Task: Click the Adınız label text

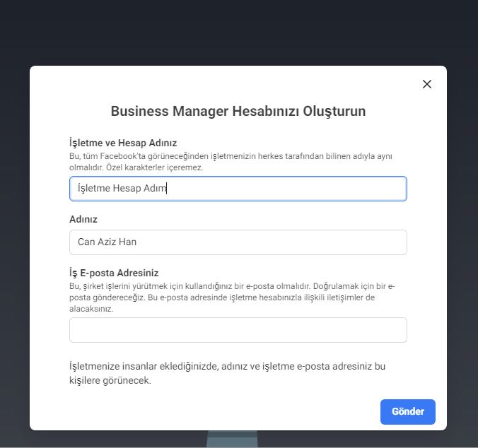Action: pyautogui.click(x=83, y=219)
